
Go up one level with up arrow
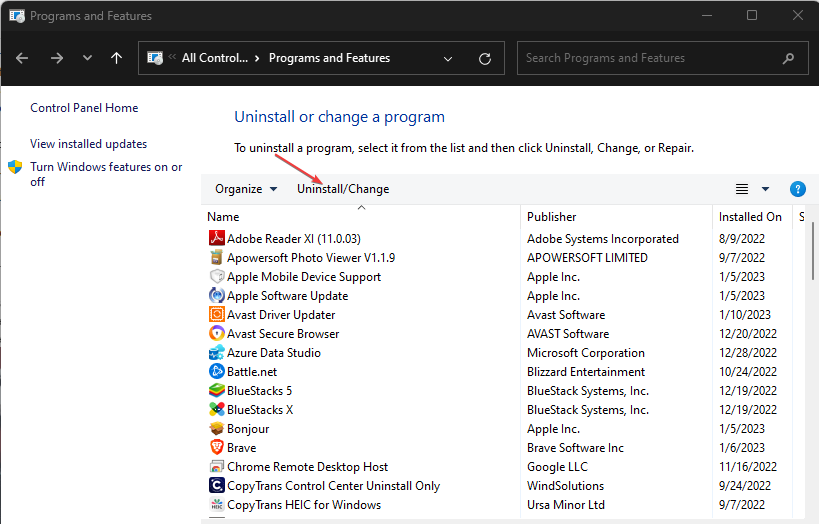point(117,58)
